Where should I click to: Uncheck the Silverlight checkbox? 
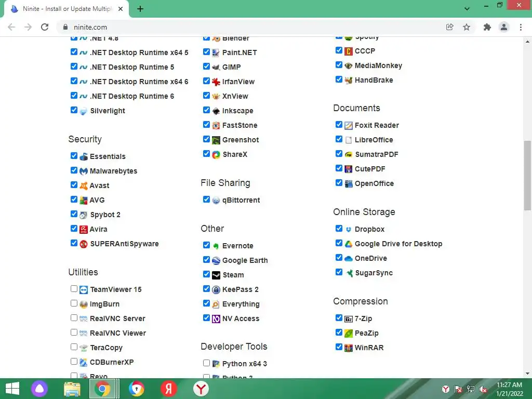[74, 110]
